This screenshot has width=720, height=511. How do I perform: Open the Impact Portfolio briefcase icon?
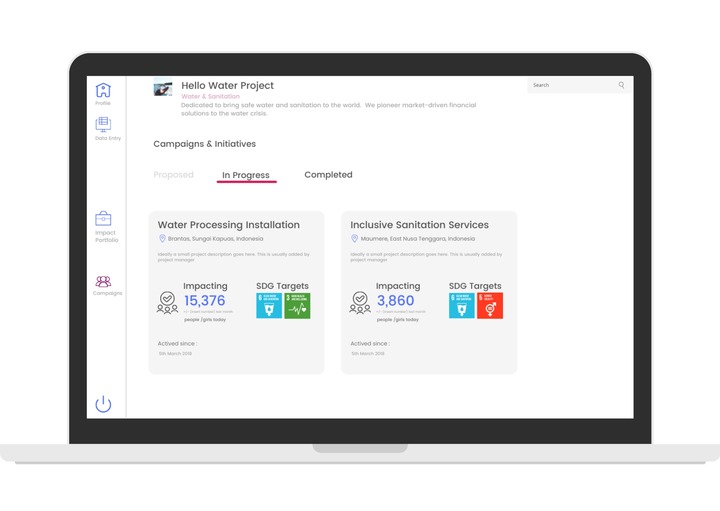pos(104,219)
